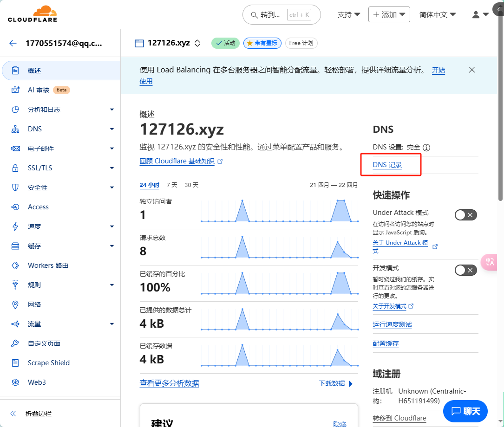The height and width of the screenshot is (427, 504).
Task: Expand the 安全性 menu arrow
Action: 112,188
